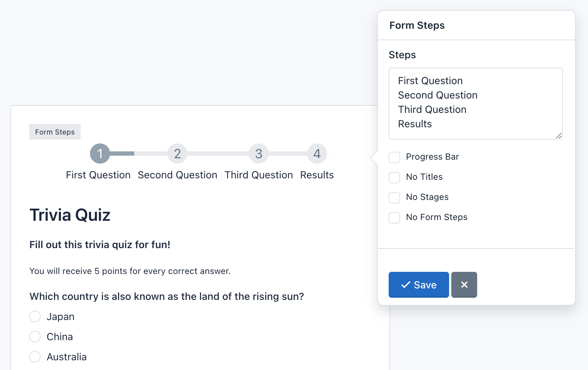Select the Second Question step label

coord(177,175)
